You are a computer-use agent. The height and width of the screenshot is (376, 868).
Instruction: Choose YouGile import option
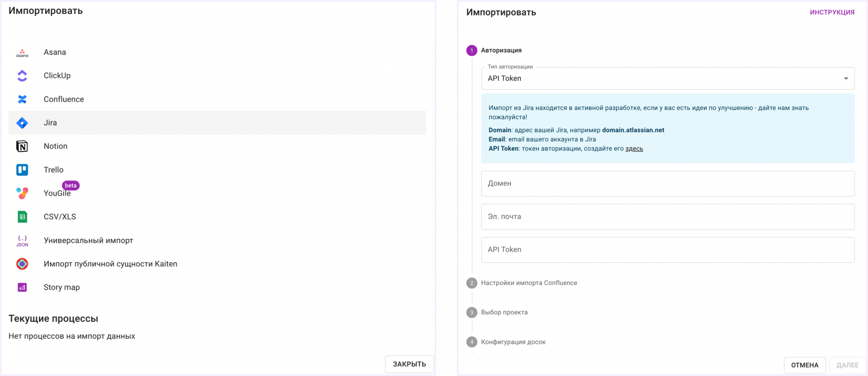tap(217, 193)
